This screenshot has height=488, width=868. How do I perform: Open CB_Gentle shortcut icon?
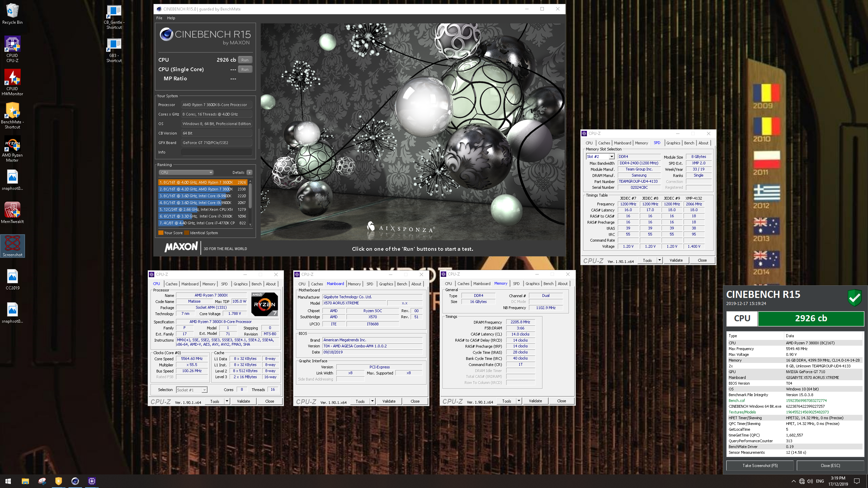pos(114,17)
